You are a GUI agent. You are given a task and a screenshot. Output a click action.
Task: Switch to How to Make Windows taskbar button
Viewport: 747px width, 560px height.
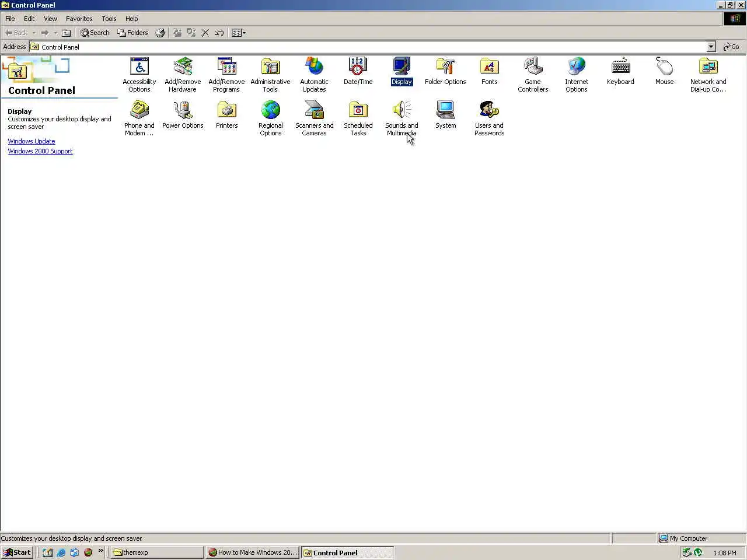click(x=253, y=552)
